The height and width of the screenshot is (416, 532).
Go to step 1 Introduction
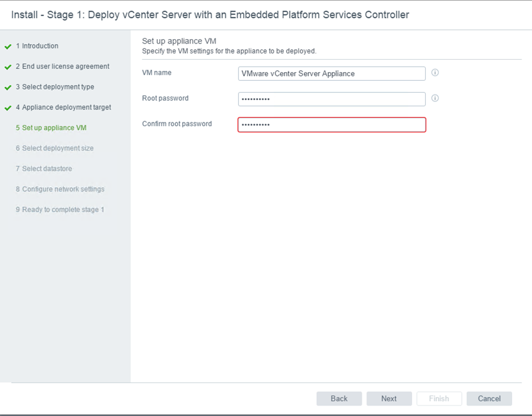tap(40, 46)
